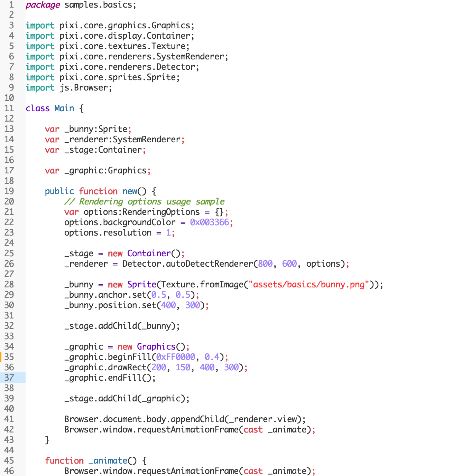
Task: Select line number 11 in gutter
Action: [x=9, y=108]
